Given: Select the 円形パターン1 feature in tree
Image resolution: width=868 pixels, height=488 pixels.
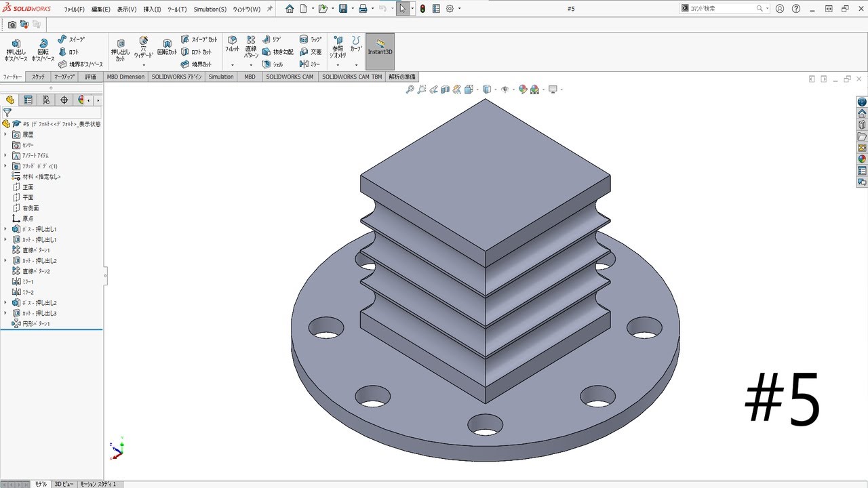Looking at the screenshot, I should [x=31, y=324].
